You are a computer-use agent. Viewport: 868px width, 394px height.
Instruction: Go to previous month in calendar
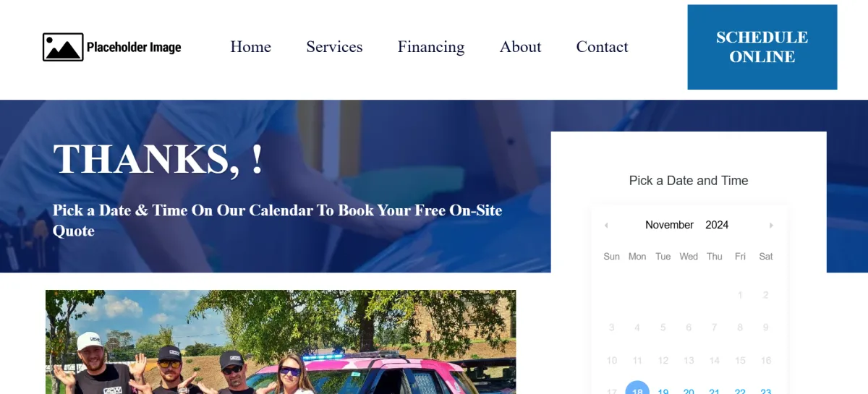point(606,226)
